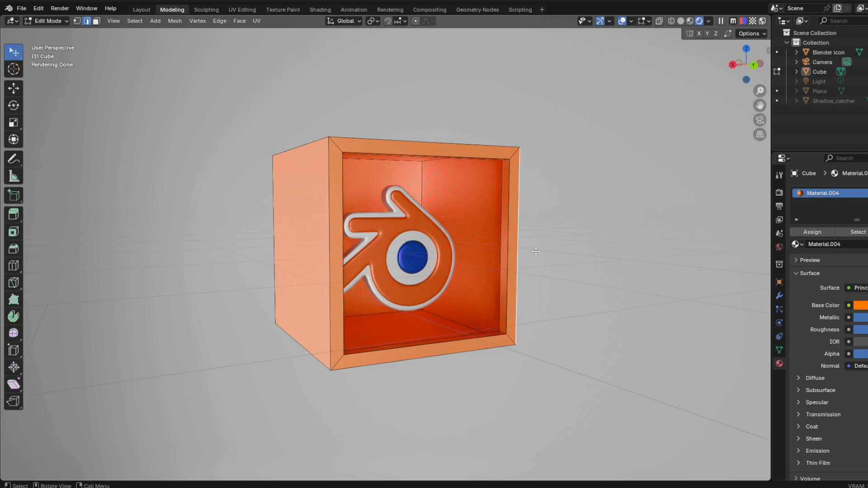Expand the Blender icon outliner item

(x=797, y=52)
